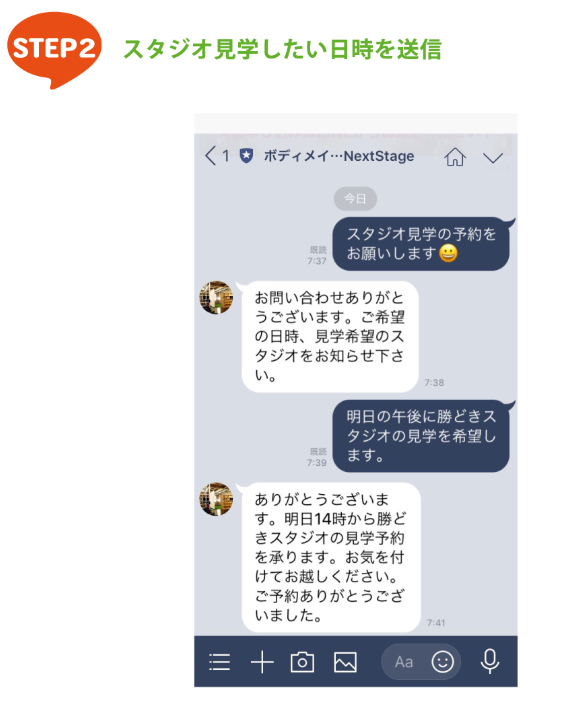Open the camera from bottom bar
Viewport: 562px width, 706px height.
pos(303,662)
